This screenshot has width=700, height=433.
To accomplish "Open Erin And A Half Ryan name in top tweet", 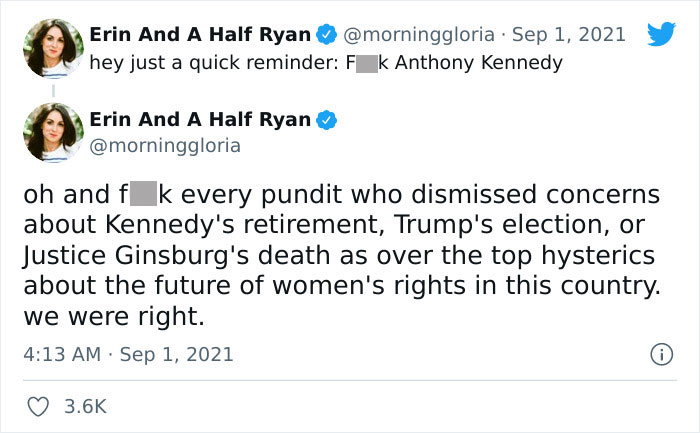I will pos(199,35).
